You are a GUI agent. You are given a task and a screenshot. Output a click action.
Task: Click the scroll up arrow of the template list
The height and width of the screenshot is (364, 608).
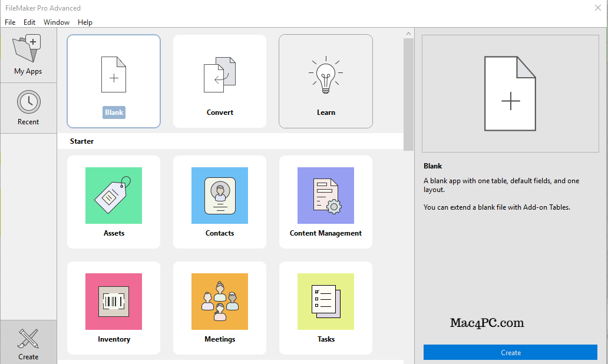tap(408, 34)
